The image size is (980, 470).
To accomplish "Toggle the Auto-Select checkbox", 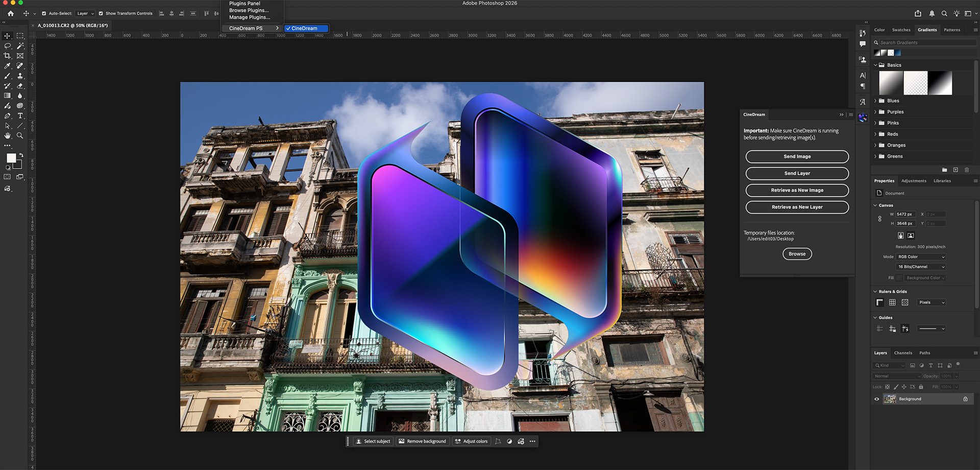I will (x=44, y=13).
